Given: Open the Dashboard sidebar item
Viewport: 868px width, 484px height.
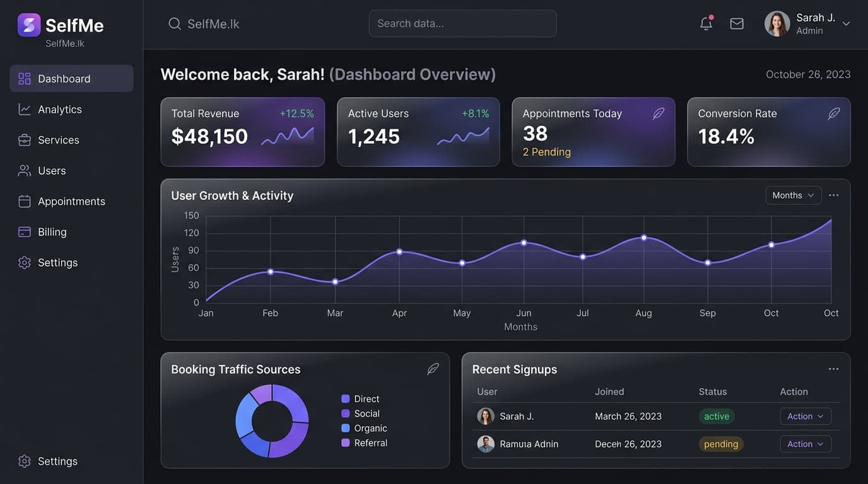Looking at the screenshot, I should 71,79.
